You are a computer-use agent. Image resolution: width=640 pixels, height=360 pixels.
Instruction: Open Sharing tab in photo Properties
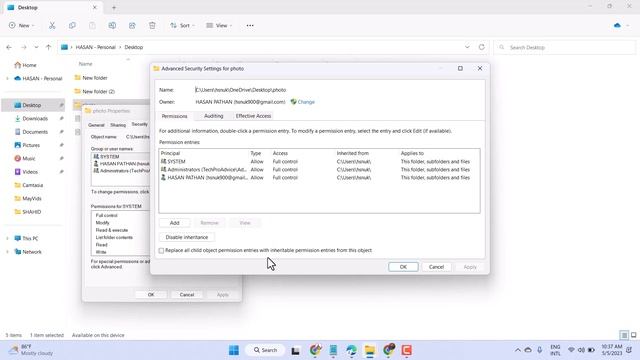click(x=118, y=125)
